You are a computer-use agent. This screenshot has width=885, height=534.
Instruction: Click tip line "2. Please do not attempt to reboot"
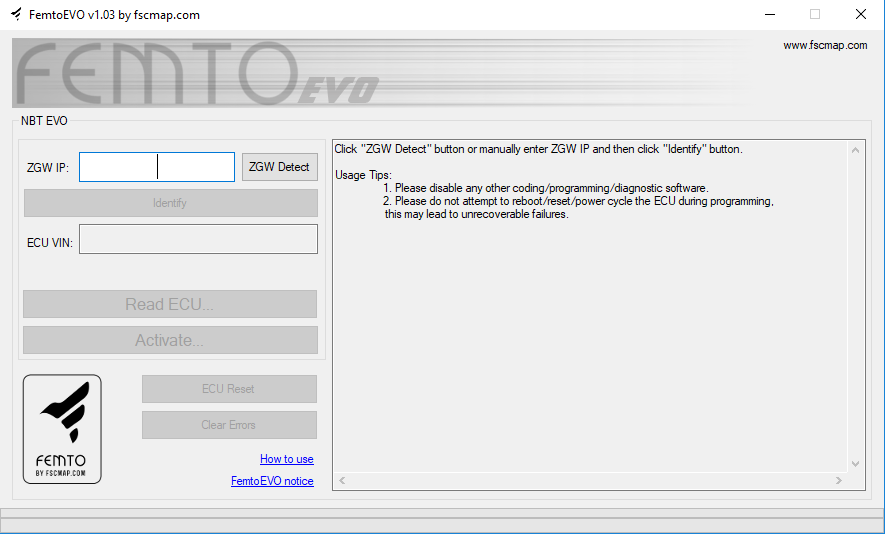[578, 201]
